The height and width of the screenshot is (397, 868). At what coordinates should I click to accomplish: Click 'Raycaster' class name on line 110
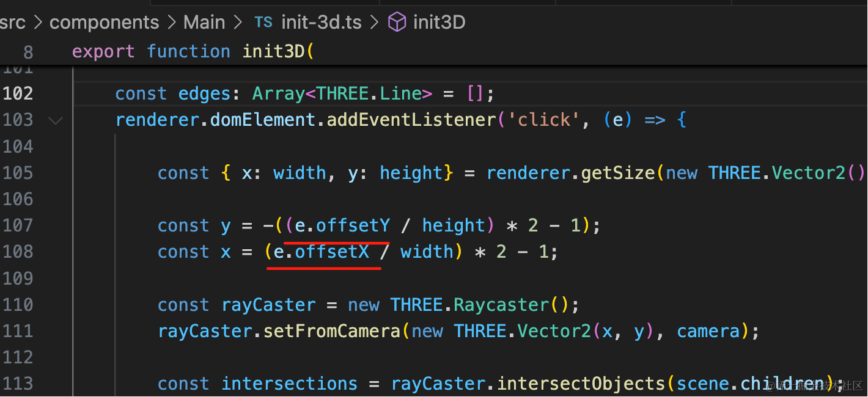(x=502, y=305)
